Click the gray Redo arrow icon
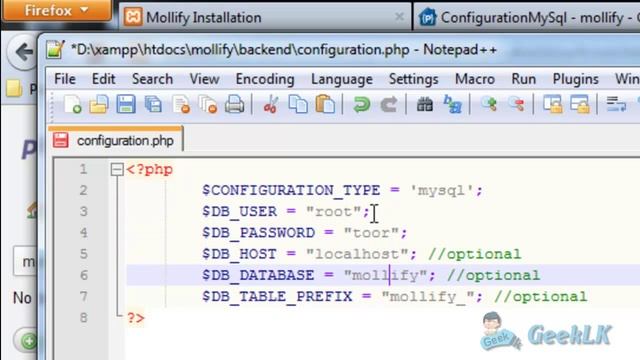Viewport: 640px width, 360px height. point(389,105)
